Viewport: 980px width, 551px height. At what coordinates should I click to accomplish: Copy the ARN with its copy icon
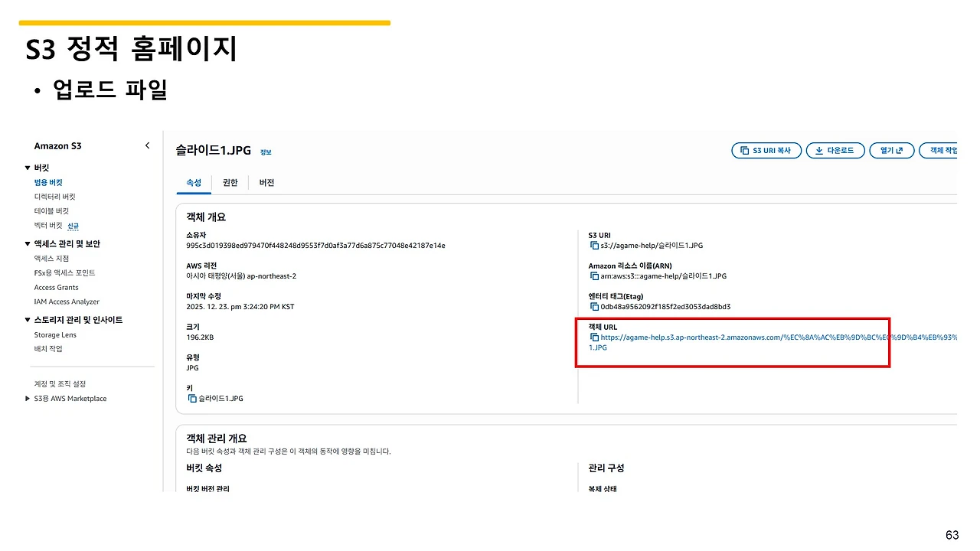pyautogui.click(x=594, y=276)
